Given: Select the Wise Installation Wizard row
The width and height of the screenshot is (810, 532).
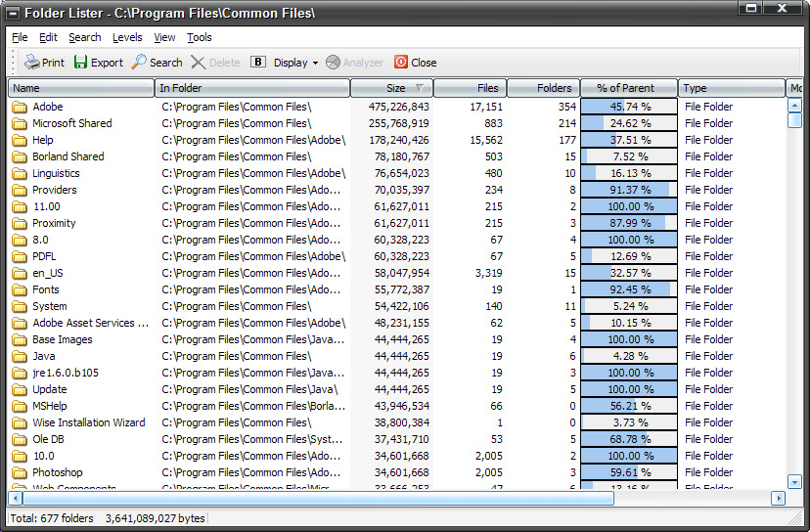Looking at the screenshot, I should point(88,422).
